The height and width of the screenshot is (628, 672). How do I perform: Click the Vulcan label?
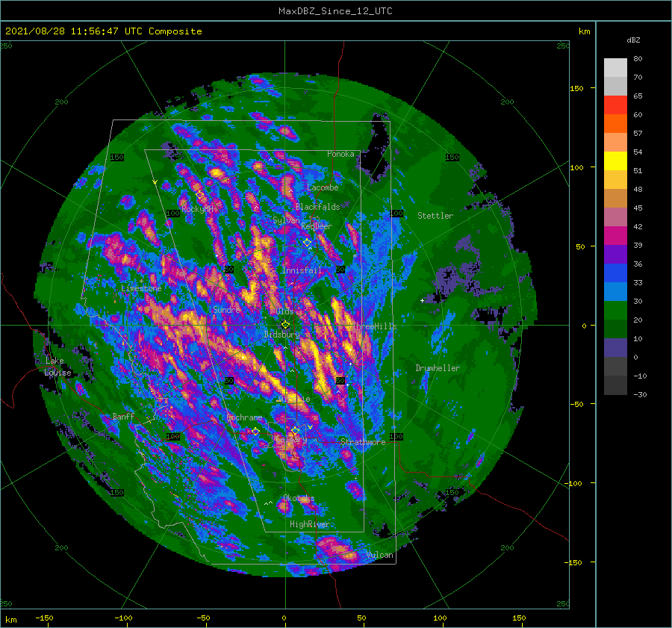click(x=380, y=555)
